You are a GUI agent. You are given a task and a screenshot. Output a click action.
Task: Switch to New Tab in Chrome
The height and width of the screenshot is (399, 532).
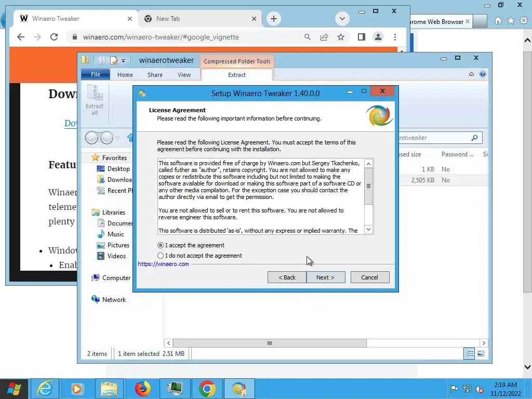tap(200, 19)
